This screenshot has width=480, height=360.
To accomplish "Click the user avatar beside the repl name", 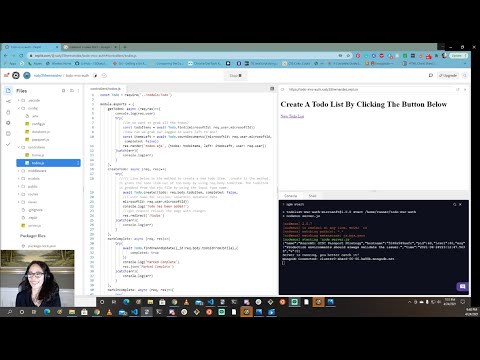I will [x=27, y=76].
